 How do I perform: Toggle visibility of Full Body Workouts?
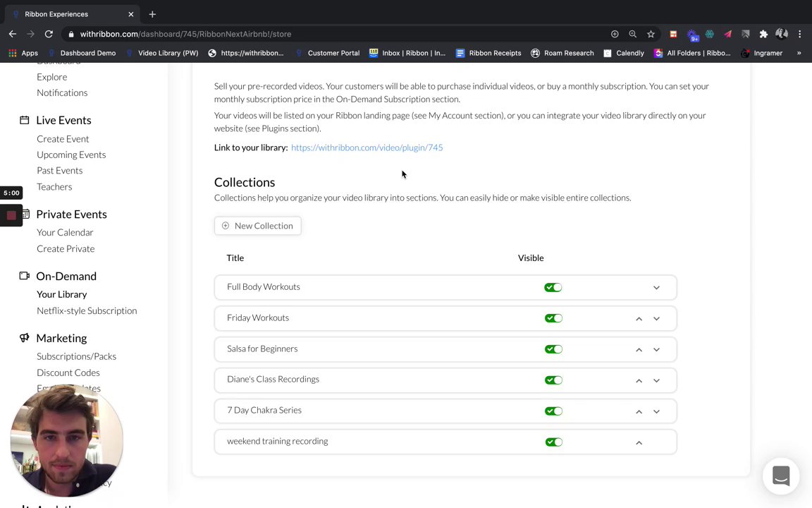(553, 287)
